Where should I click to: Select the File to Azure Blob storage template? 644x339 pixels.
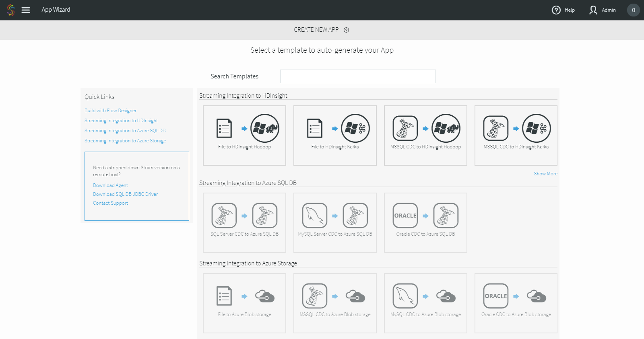pos(244,303)
